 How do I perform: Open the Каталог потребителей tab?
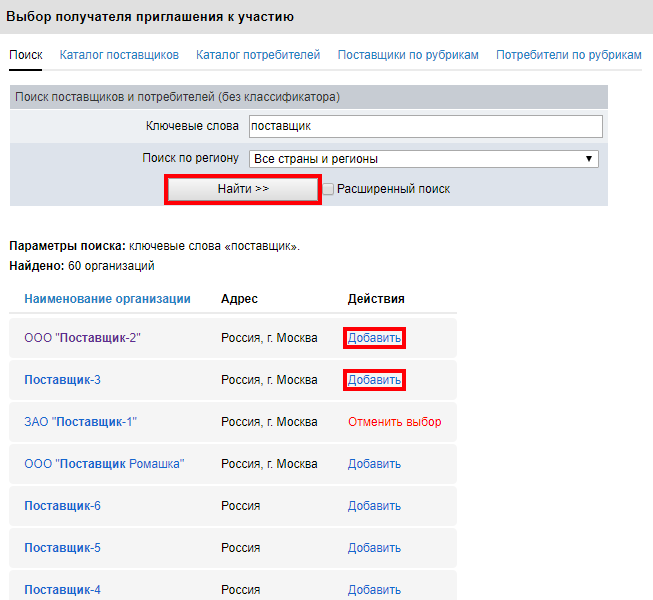[258, 54]
